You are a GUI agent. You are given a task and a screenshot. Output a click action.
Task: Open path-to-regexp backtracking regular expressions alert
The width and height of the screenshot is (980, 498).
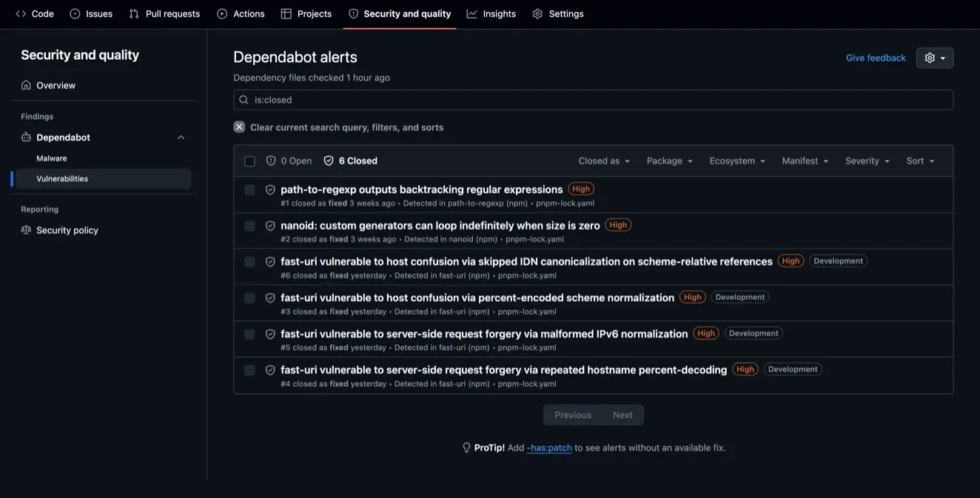[x=422, y=189]
